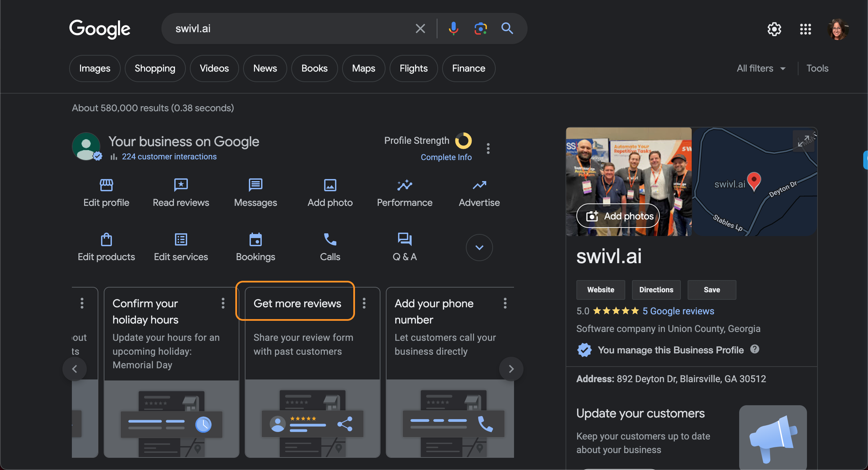Open the Read reviews icon
The width and height of the screenshot is (868, 470).
[x=181, y=185]
